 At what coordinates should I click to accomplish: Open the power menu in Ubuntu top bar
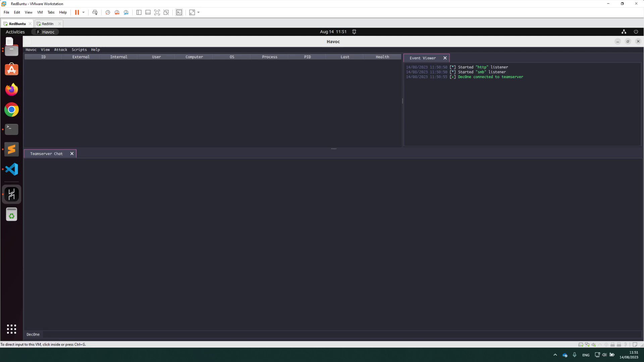pos(636,32)
